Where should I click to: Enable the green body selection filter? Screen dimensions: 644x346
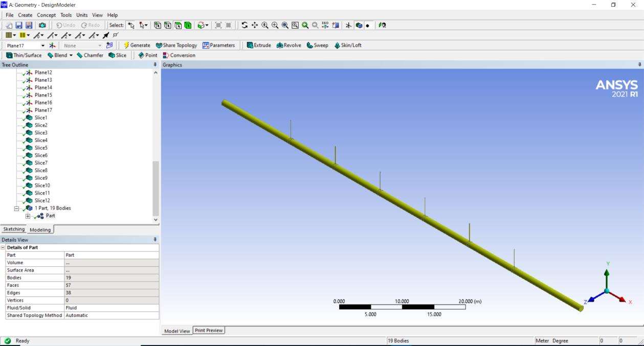188,25
